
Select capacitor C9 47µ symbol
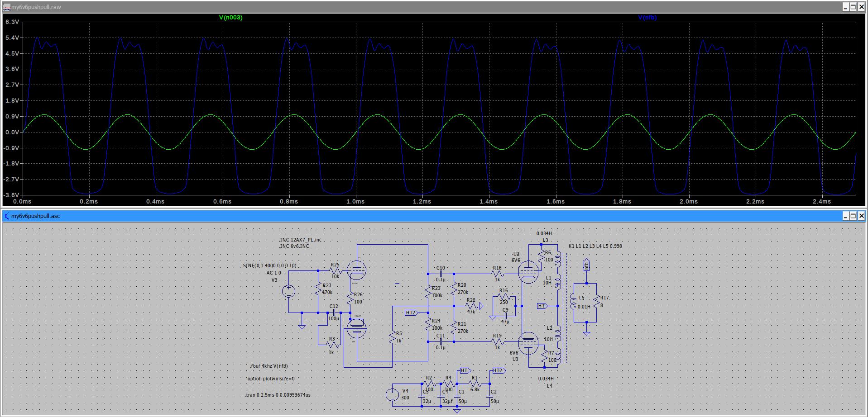pos(505,316)
